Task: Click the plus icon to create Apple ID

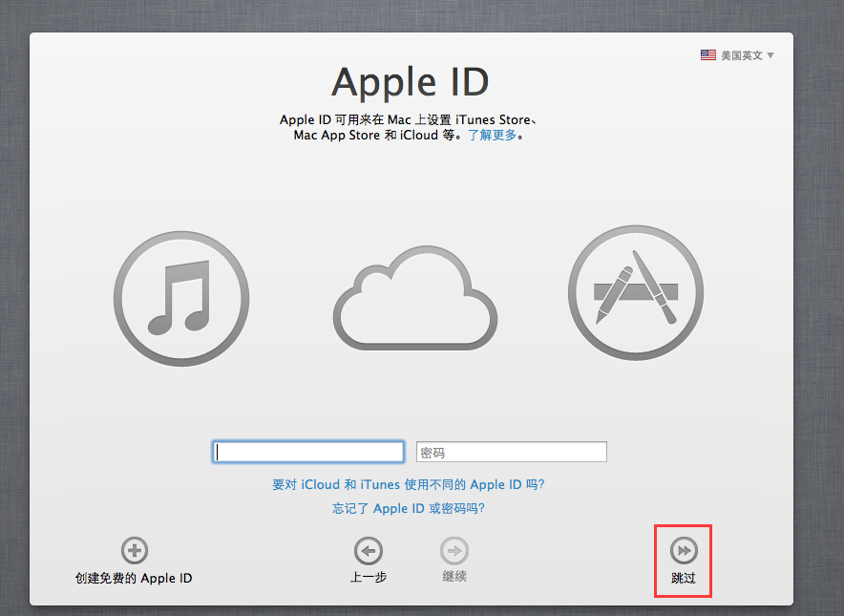Action: (x=135, y=550)
